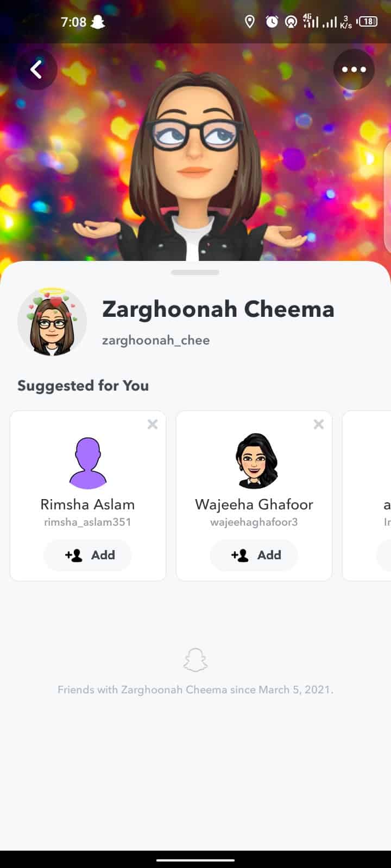Add Wajeeha Ghafoor as a friend
The height and width of the screenshot is (868, 391).
tap(254, 555)
